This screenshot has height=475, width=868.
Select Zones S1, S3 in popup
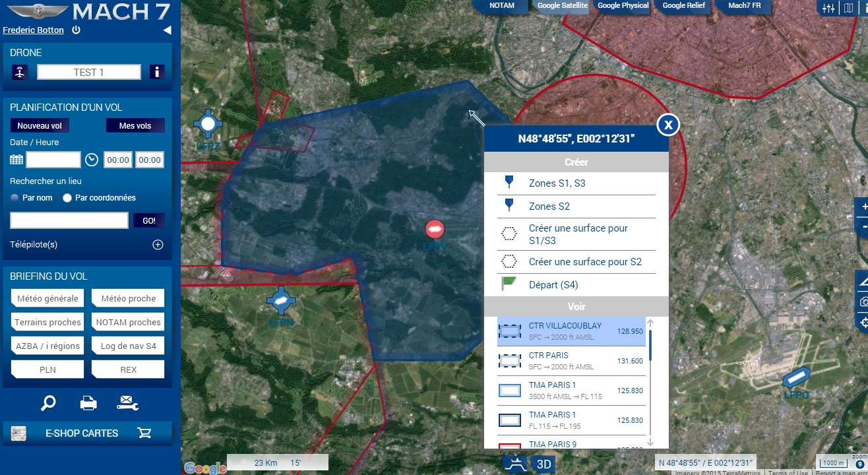576,183
